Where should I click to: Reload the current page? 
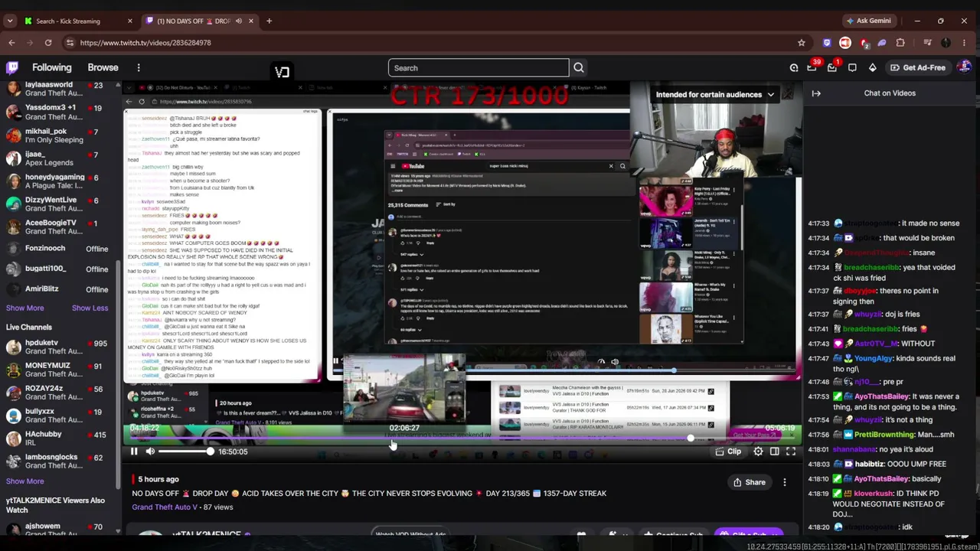[x=48, y=43]
